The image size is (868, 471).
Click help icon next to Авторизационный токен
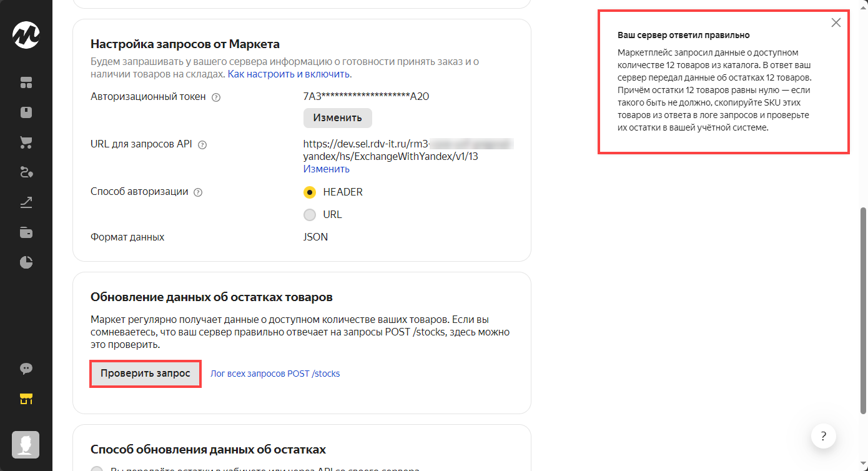(216, 97)
